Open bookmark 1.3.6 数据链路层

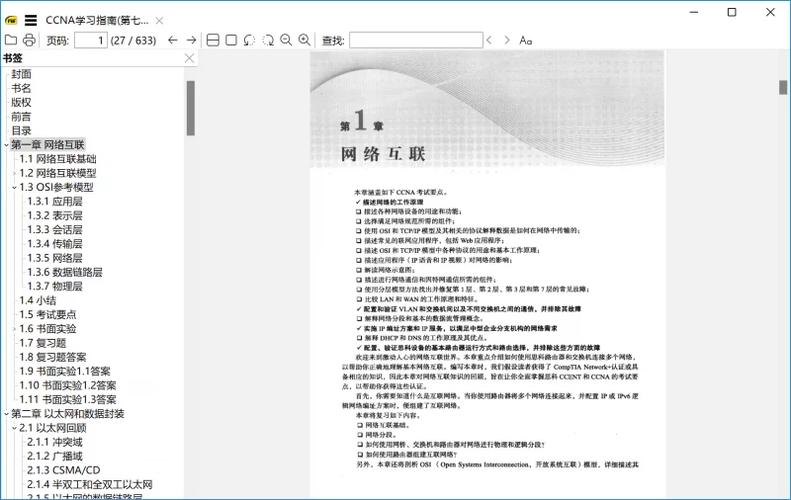(x=65, y=272)
